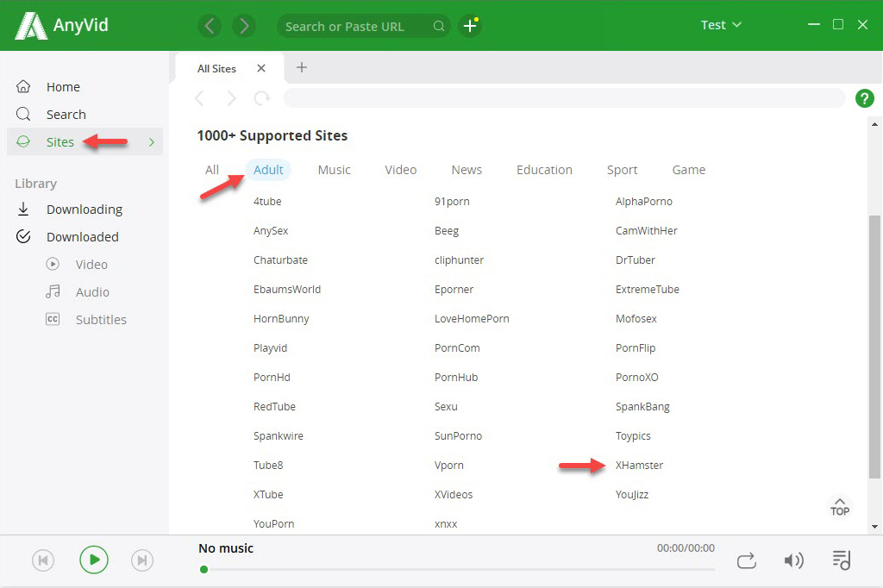Reload the page with refresh icon
883x588 pixels.
pyautogui.click(x=262, y=98)
